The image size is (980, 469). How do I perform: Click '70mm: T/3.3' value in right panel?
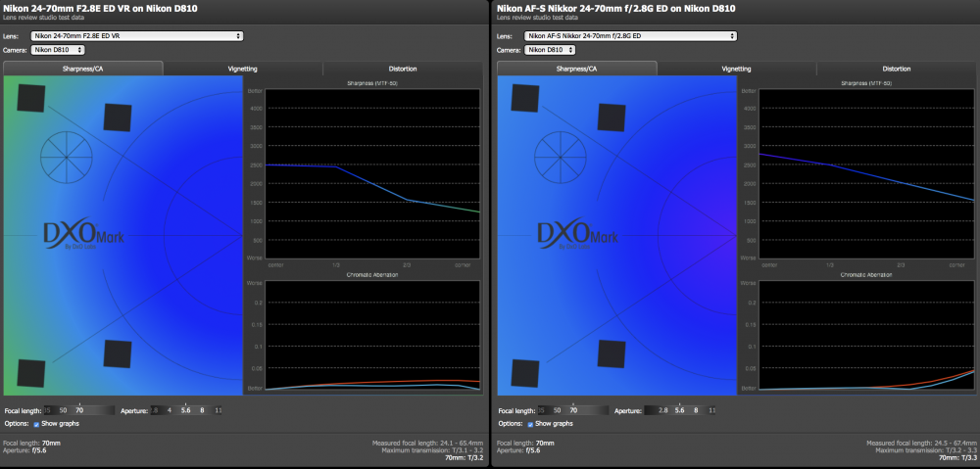coord(958,457)
